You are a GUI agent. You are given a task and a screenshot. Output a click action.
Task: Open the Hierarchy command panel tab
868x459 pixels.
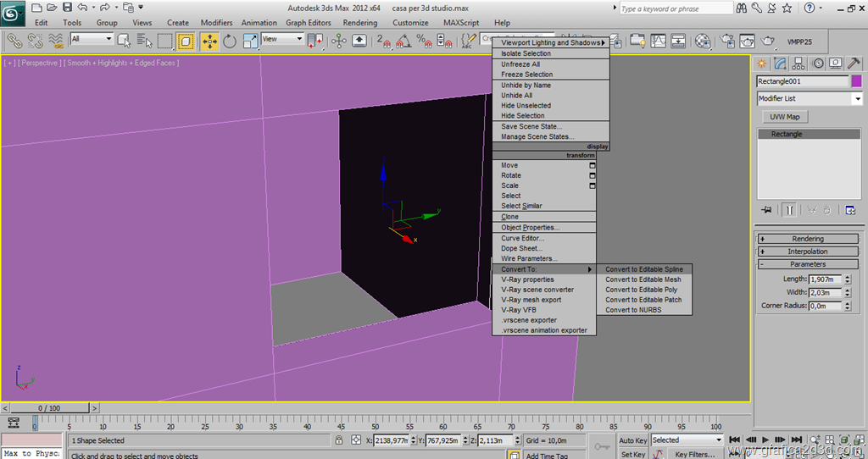798,64
